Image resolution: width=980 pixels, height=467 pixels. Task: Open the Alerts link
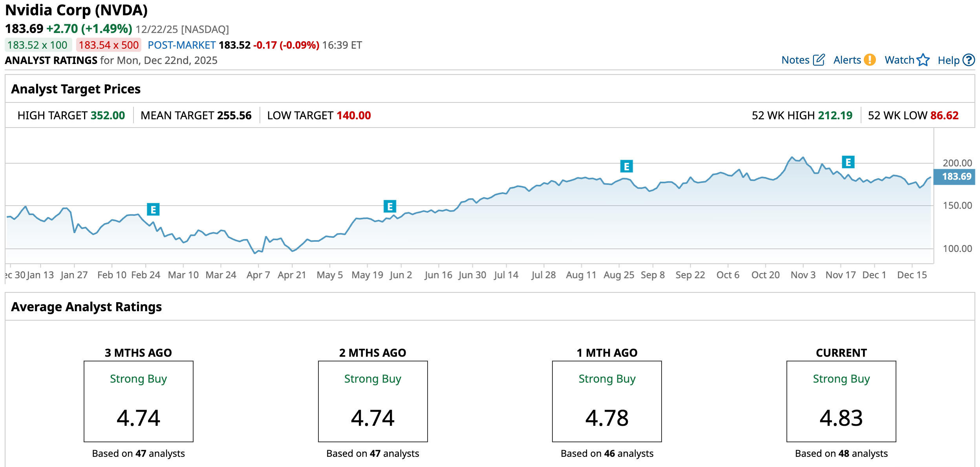(x=847, y=60)
